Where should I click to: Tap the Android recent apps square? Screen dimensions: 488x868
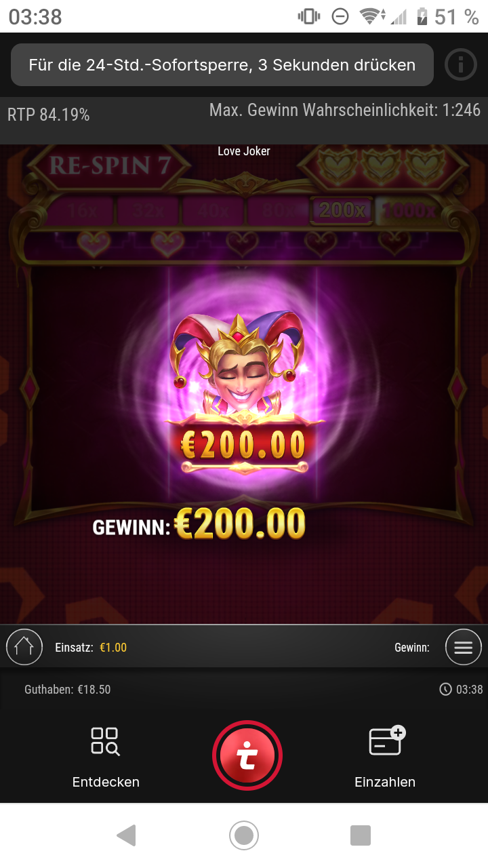point(361,835)
